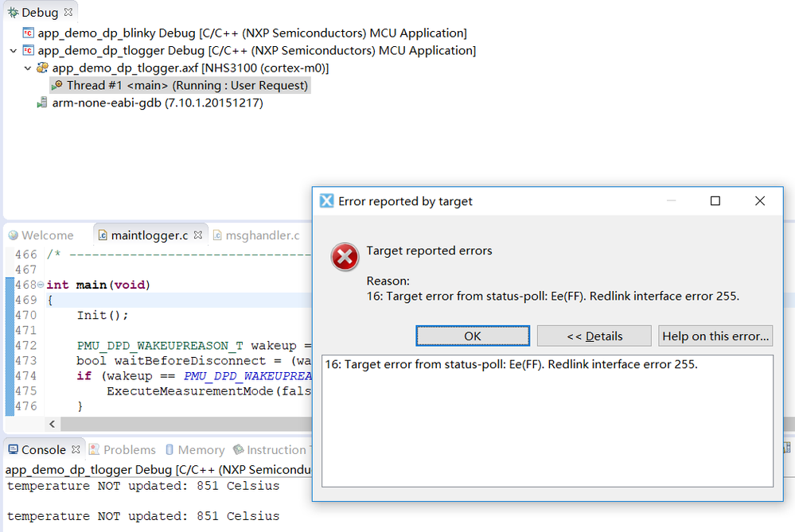Screen dimensions: 795x532
Task: Collapse the app_demo_dp_tlogger Debug node
Action: coord(14,49)
